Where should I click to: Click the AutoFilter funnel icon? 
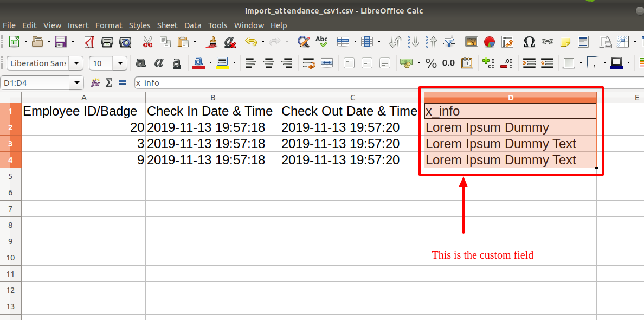pyautogui.click(x=450, y=41)
